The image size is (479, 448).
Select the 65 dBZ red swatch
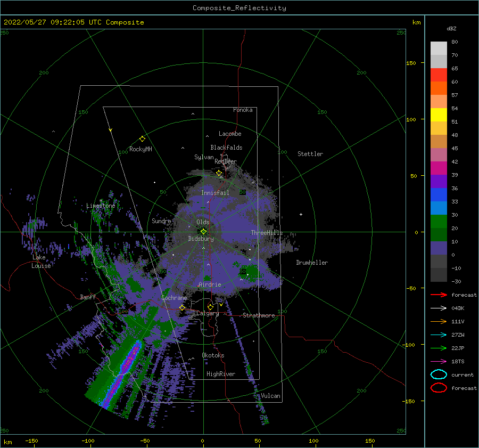[439, 75]
